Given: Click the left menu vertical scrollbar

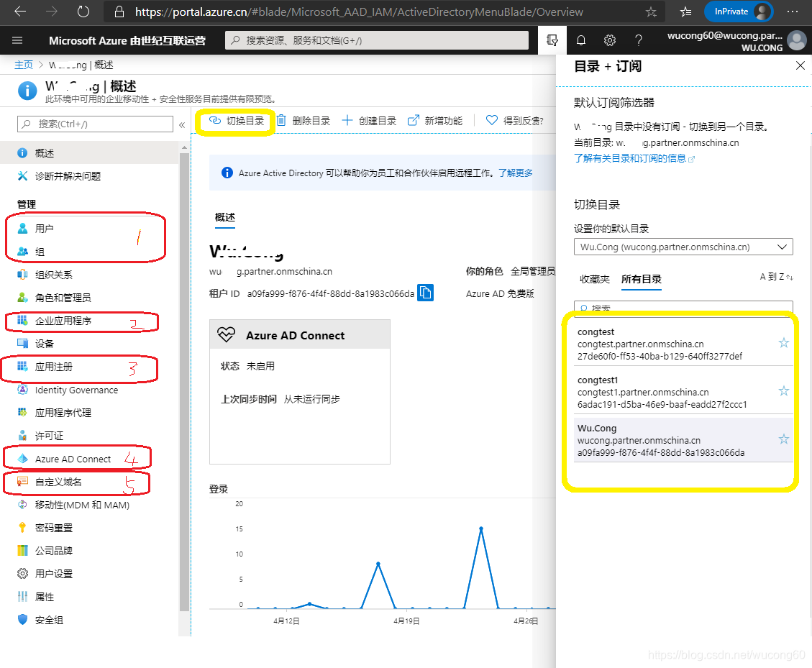Looking at the screenshot, I should coord(184,380).
